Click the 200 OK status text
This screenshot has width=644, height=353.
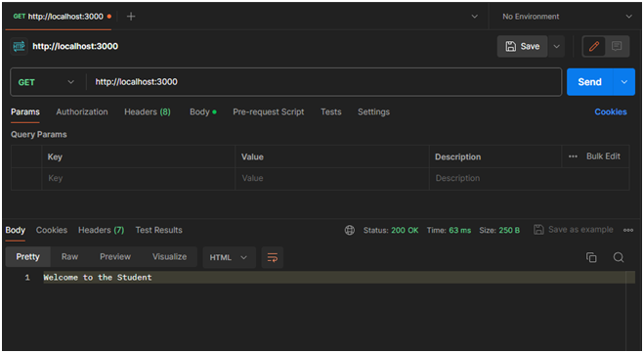(405, 230)
